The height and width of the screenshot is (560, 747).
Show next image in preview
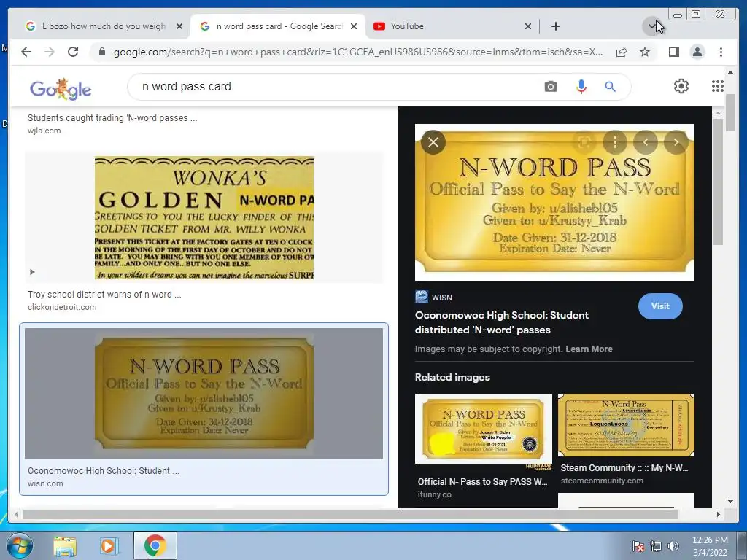coord(676,142)
